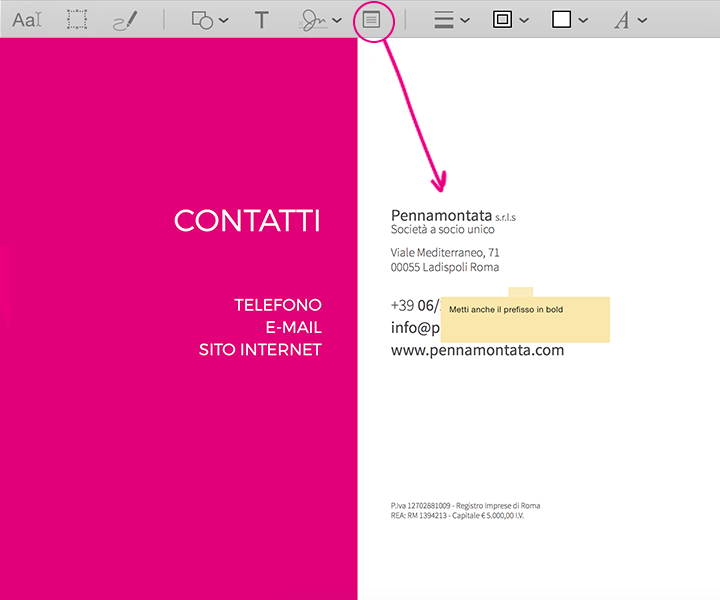The width and height of the screenshot is (720, 600).
Task: Click the Fill Color swatch
Action: click(x=561, y=20)
